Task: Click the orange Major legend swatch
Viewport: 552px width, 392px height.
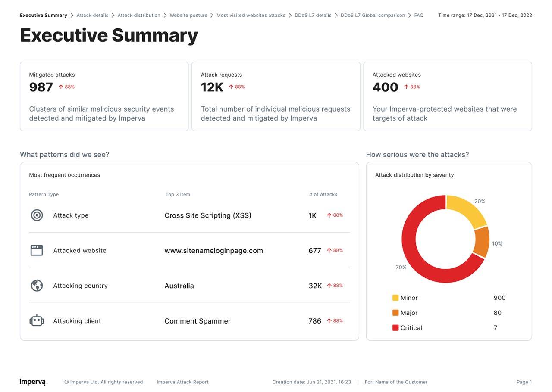Action: click(395, 313)
